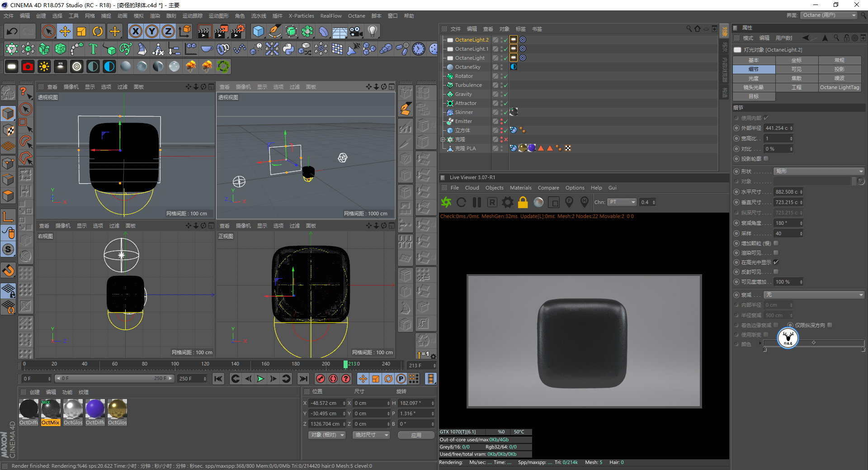Screen dimensions: 868x470
Task: Click the autokeying icon
Action: (x=333, y=379)
